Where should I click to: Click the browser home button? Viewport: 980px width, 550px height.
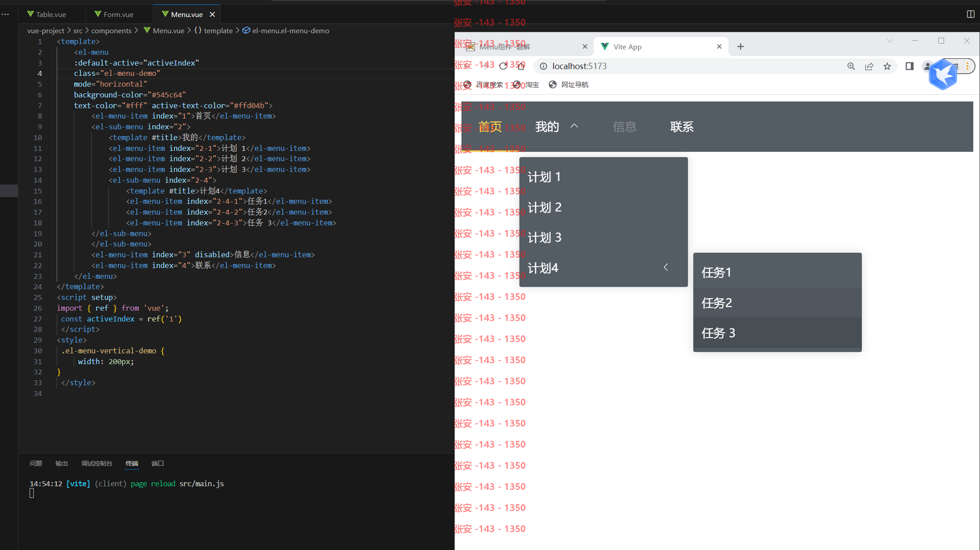(x=521, y=66)
